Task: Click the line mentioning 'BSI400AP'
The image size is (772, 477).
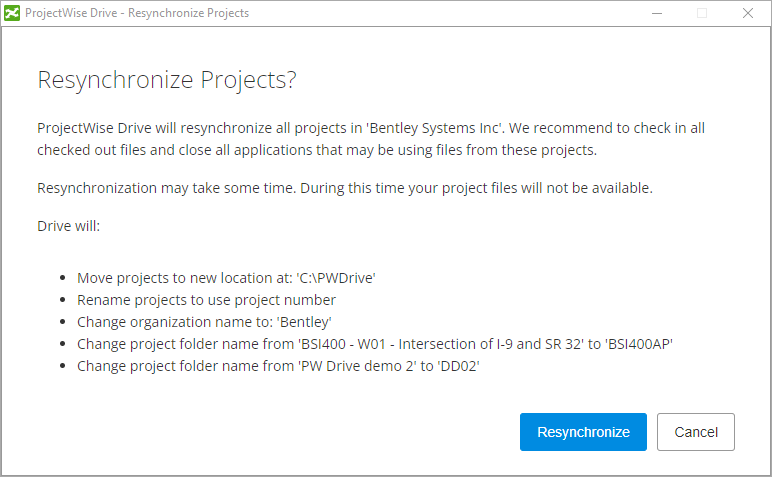Action: 375,344
